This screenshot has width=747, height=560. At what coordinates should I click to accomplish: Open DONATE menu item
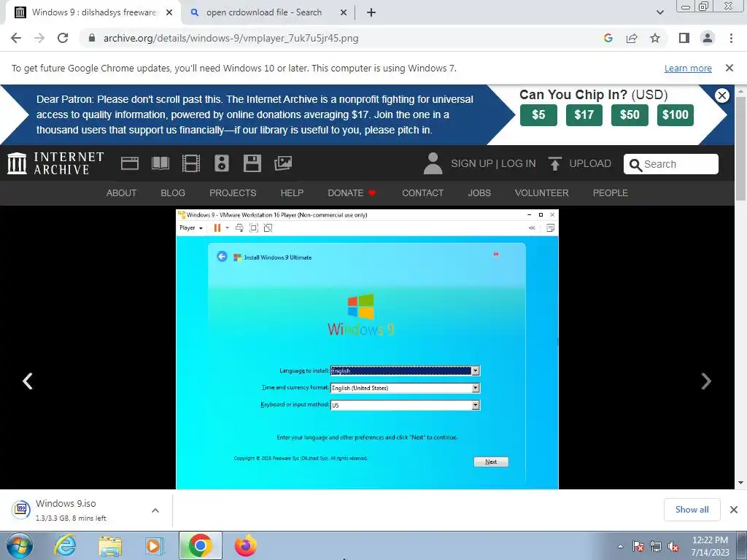(x=352, y=192)
